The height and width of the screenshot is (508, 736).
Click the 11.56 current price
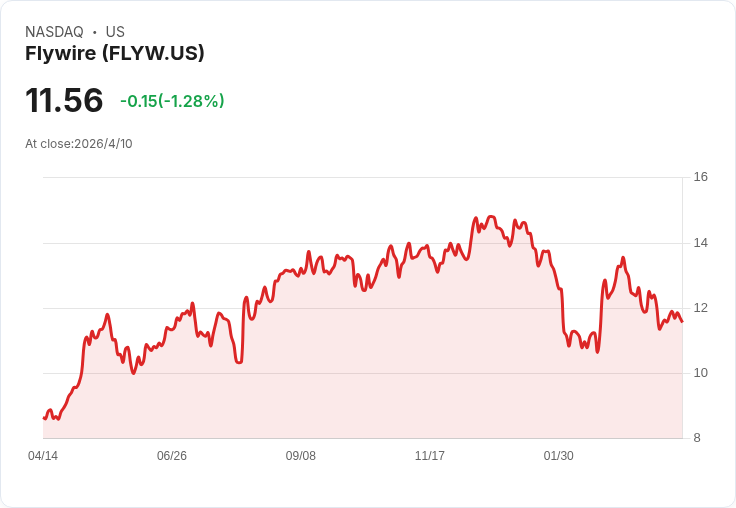pos(64,100)
